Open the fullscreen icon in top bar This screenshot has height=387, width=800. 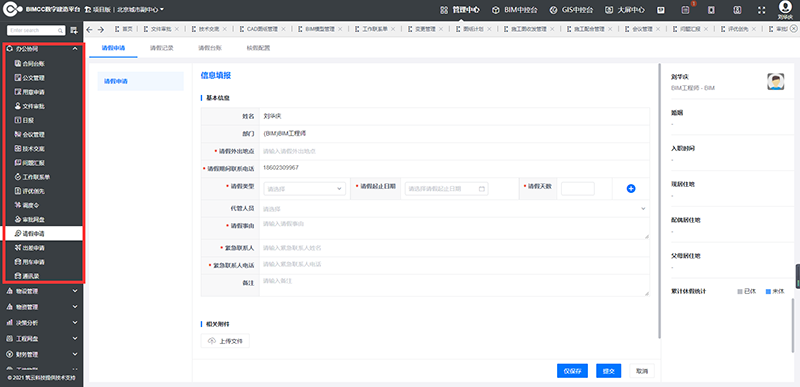tap(762, 10)
